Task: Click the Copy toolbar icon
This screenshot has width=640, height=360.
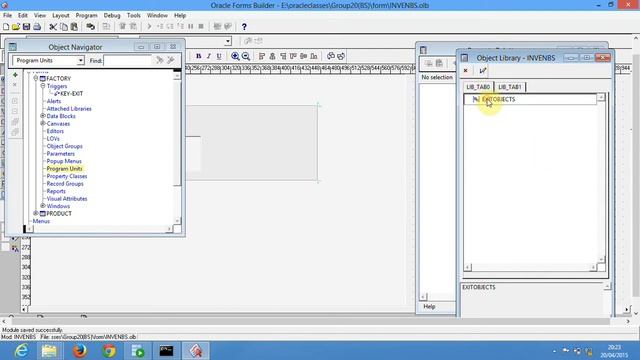Action: coord(64,27)
